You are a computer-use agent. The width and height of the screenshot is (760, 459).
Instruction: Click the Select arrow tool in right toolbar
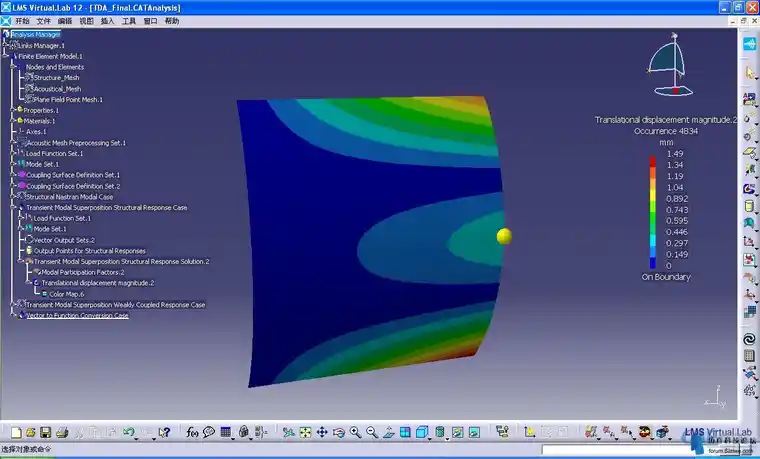point(749,73)
